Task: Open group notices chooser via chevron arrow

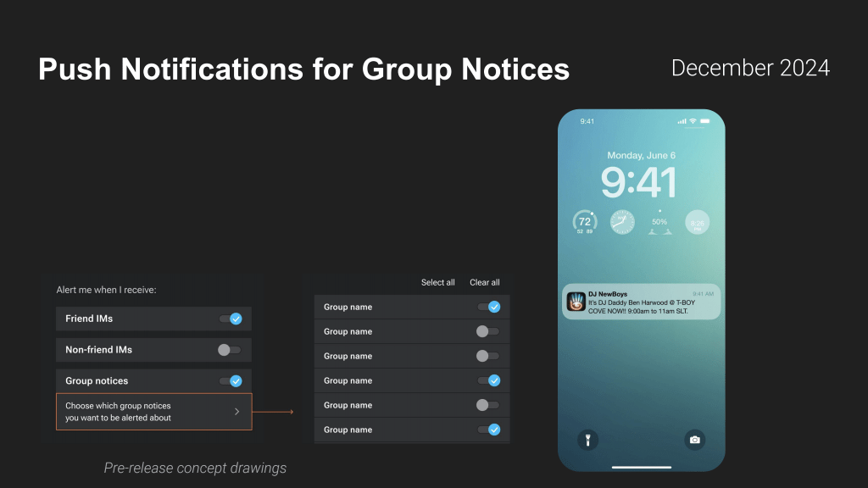Action: click(x=236, y=412)
